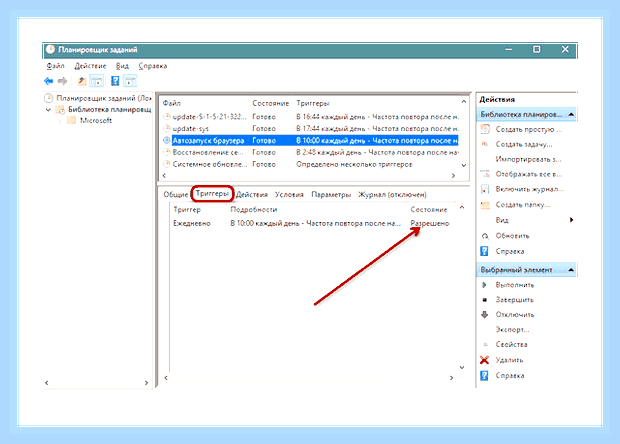Click the Библиотека планировщика folder icon
The height and width of the screenshot is (444, 620).
point(60,110)
